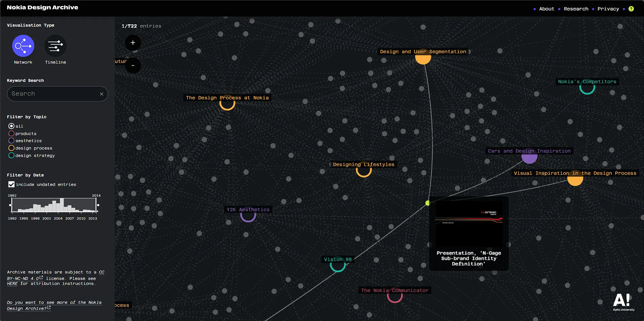The width and height of the screenshot is (644, 321).
Task: Open the HERE attribution instructions link
Action: [12, 284]
